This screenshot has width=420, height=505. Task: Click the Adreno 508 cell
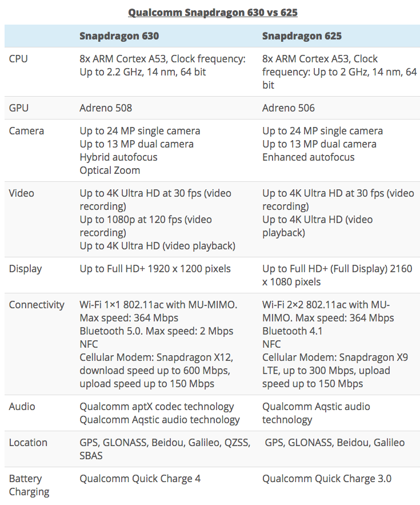[x=106, y=108]
